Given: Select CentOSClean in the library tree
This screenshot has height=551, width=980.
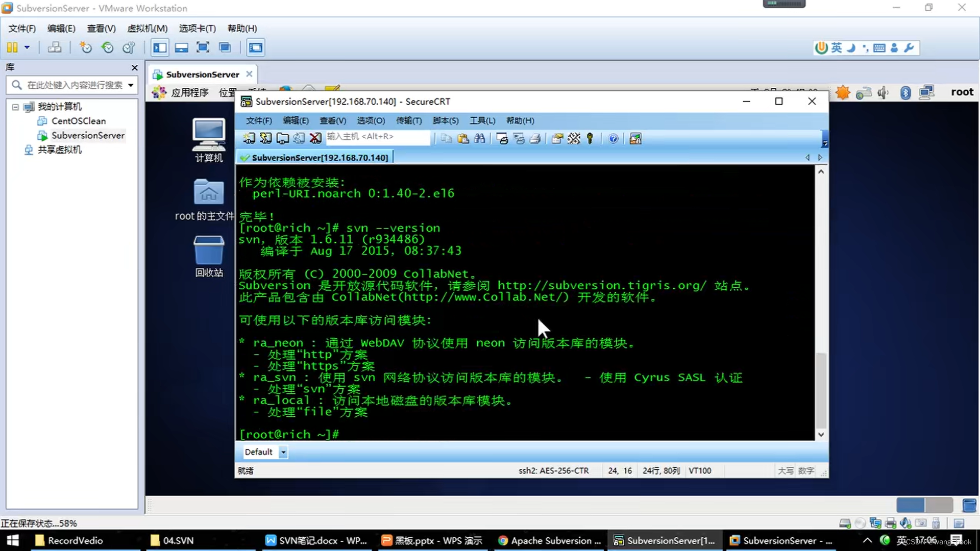Looking at the screenshot, I should coord(78,121).
